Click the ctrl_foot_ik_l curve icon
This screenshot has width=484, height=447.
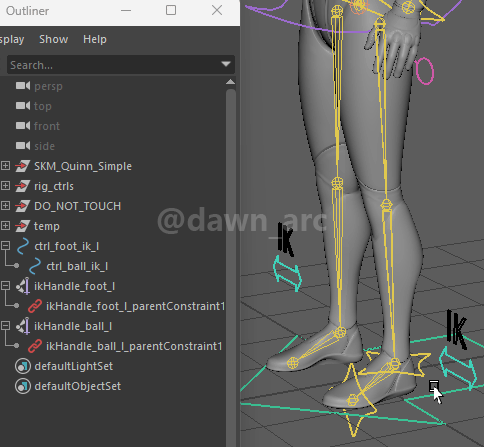23,246
